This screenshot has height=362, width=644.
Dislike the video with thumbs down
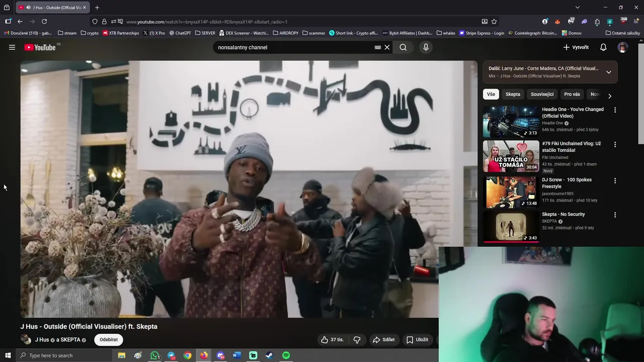coord(357,340)
